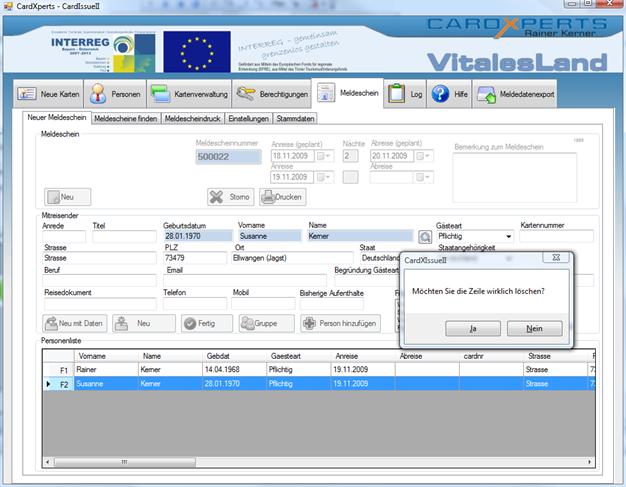
Task: Switch to Stammdaten sub-tab
Action: (295, 119)
